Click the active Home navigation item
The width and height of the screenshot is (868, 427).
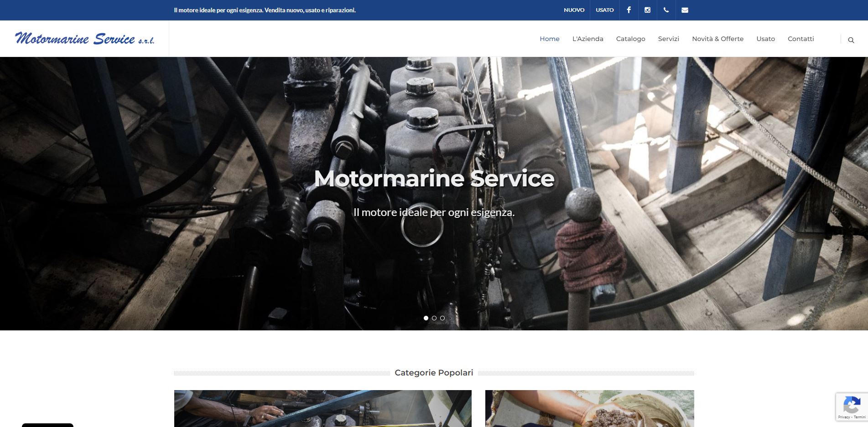click(549, 39)
